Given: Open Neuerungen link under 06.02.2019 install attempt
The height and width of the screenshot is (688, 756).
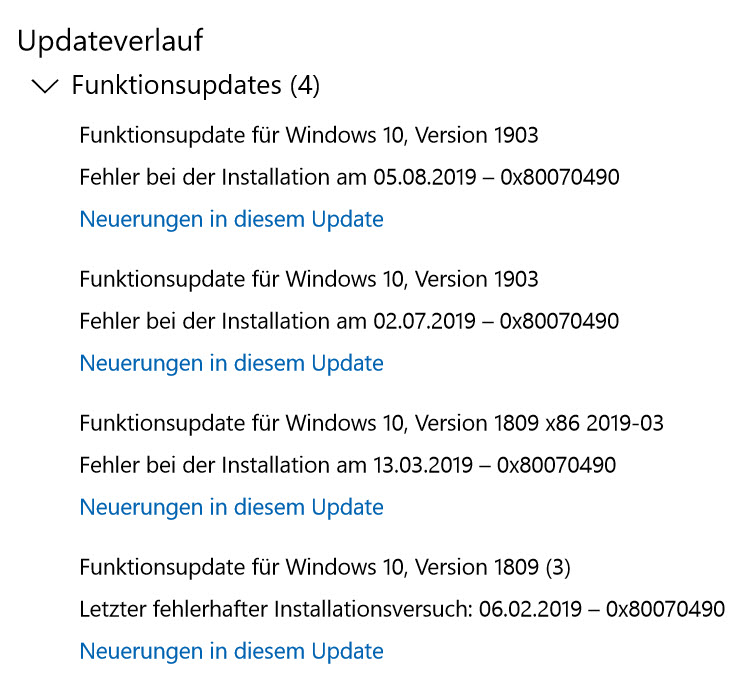Looking at the screenshot, I should tap(231, 651).
